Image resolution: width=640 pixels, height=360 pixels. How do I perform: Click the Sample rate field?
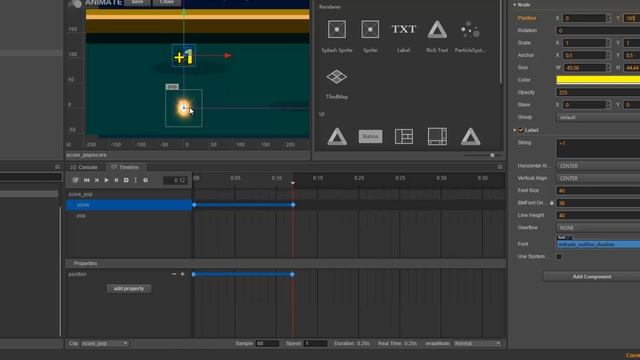click(267, 343)
